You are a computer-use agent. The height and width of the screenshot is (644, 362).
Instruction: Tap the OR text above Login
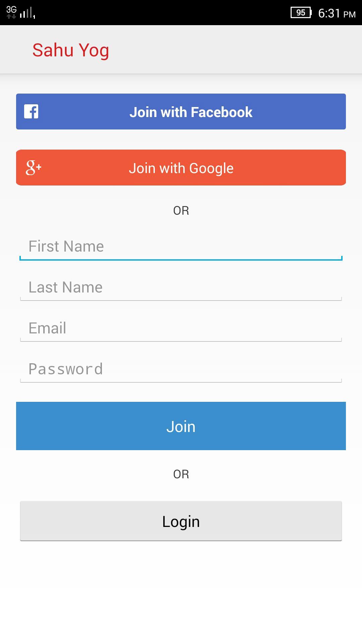click(181, 474)
